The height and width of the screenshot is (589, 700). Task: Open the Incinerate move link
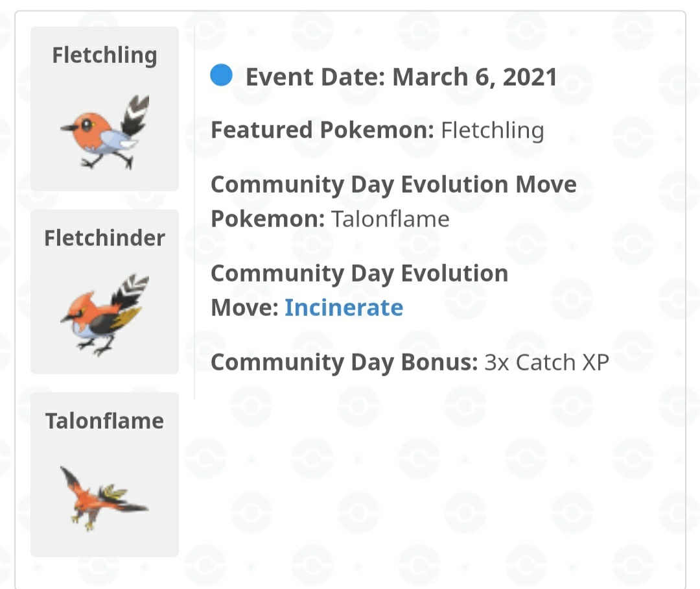click(344, 307)
